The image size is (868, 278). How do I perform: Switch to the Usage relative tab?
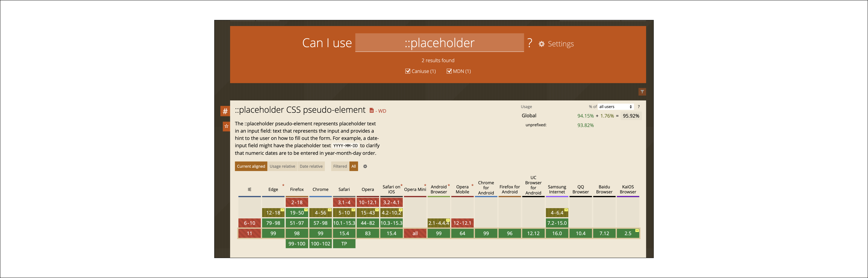click(x=282, y=166)
